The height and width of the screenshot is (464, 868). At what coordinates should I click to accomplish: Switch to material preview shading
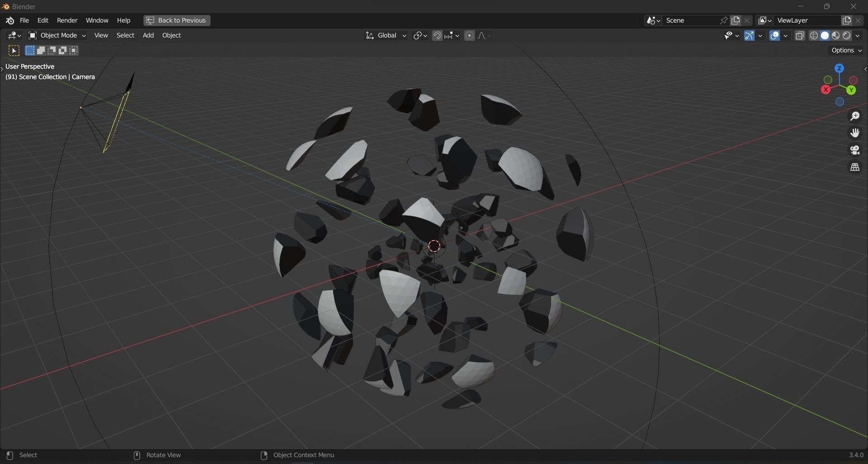835,35
